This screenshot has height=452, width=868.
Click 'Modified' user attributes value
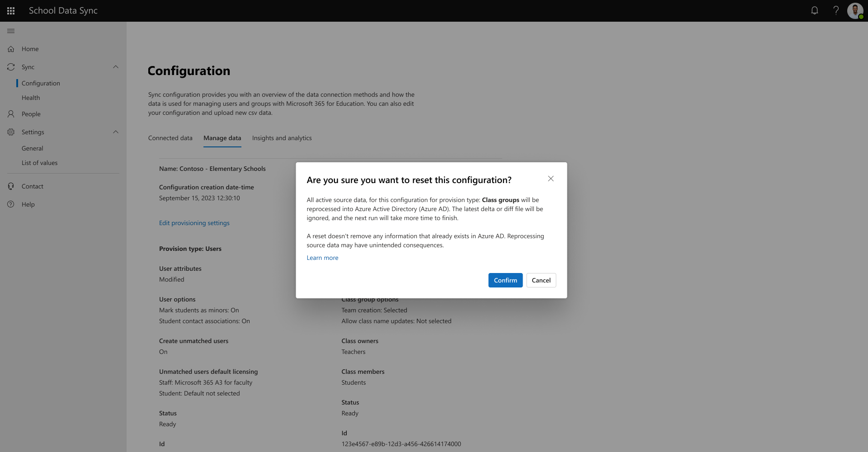[172, 279]
